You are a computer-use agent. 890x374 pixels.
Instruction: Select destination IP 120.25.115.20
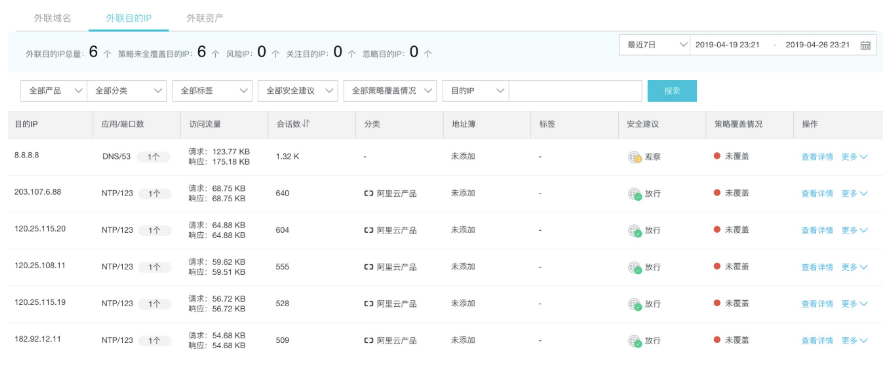coord(40,228)
